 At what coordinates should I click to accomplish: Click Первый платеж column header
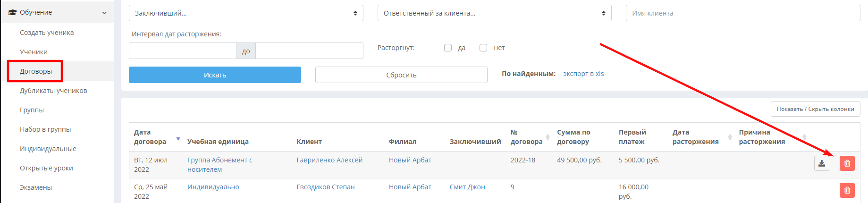[632, 137]
